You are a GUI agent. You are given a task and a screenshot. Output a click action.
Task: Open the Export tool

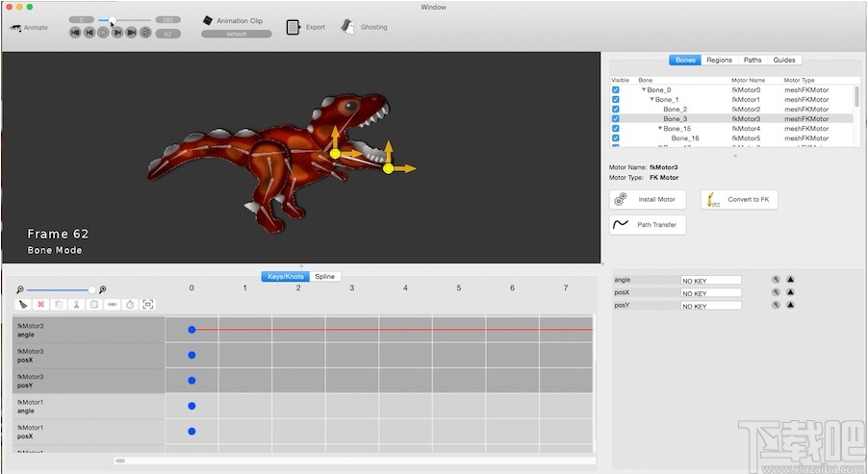[294, 27]
